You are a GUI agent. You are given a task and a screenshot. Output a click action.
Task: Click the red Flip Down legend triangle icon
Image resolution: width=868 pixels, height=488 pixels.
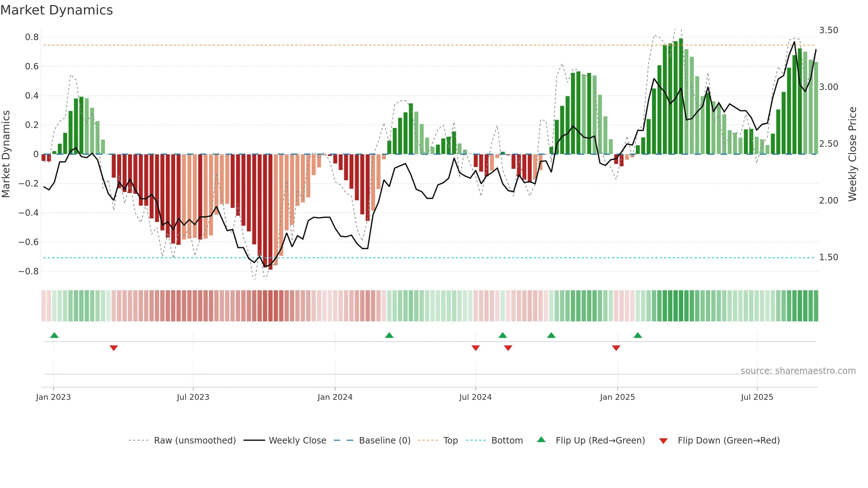click(663, 441)
